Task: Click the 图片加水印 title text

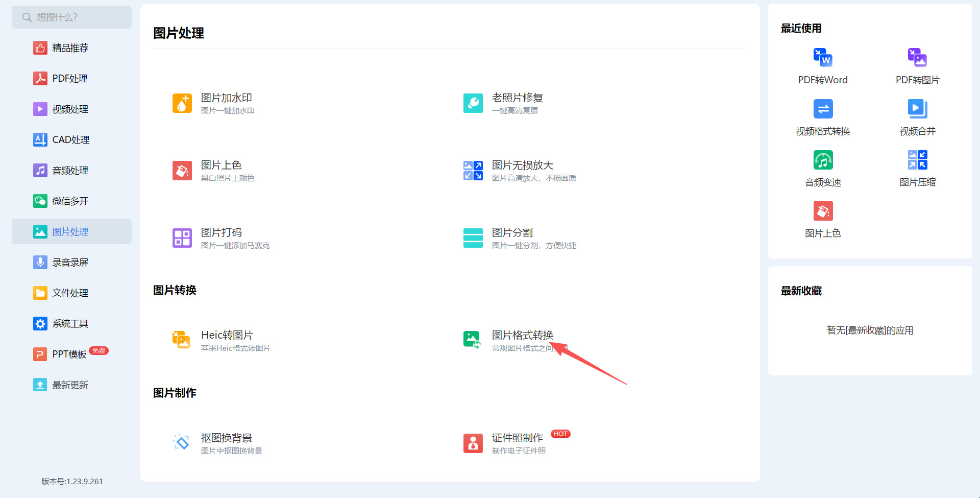Action: point(227,98)
